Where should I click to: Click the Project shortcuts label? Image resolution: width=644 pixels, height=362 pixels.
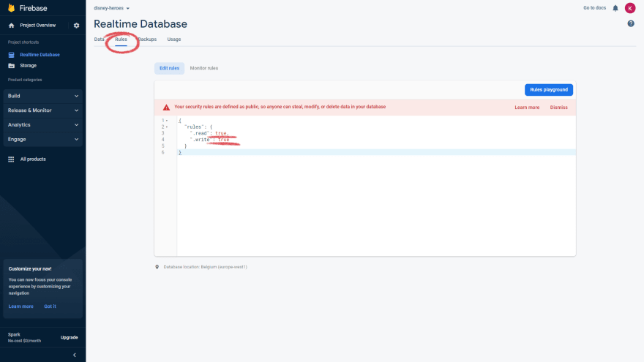click(x=23, y=42)
